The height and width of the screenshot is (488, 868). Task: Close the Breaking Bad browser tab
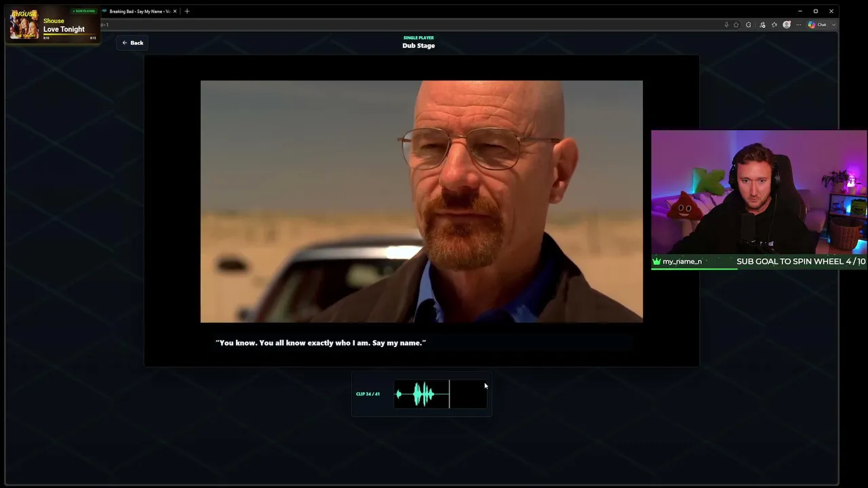[175, 11]
